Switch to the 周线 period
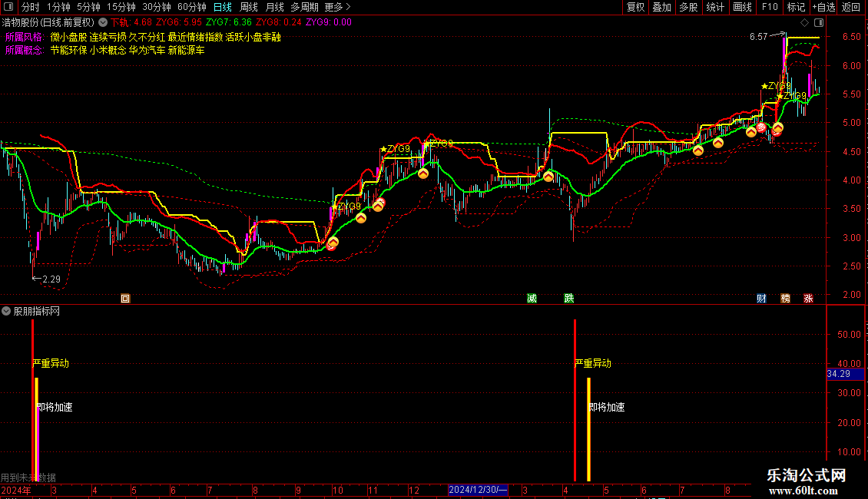The height and width of the screenshot is (499, 868). point(249,7)
